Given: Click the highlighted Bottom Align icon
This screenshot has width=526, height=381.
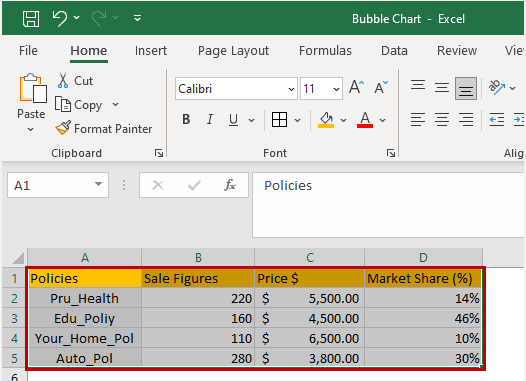Looking at the screenshot, I should (466, 89).
